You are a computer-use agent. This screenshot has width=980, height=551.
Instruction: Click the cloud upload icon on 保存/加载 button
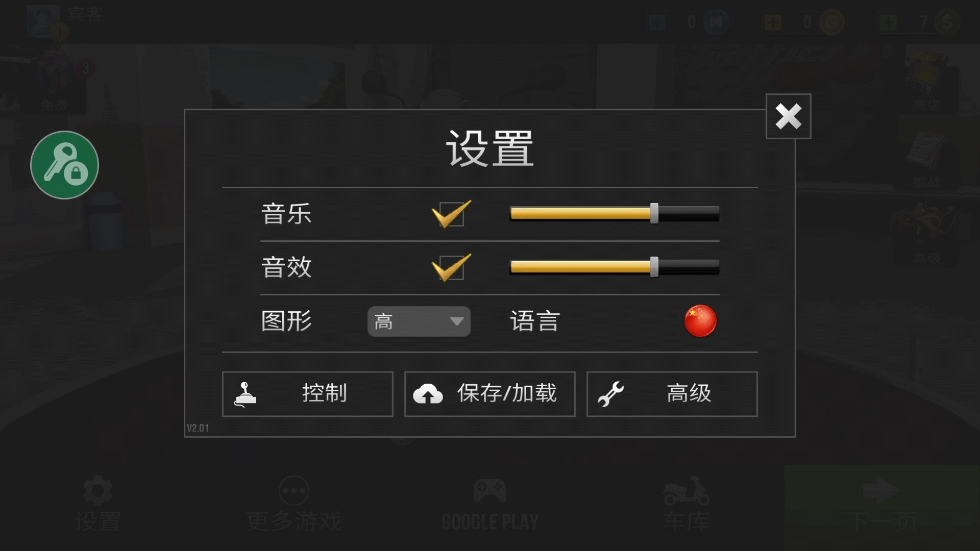point(428,394)
